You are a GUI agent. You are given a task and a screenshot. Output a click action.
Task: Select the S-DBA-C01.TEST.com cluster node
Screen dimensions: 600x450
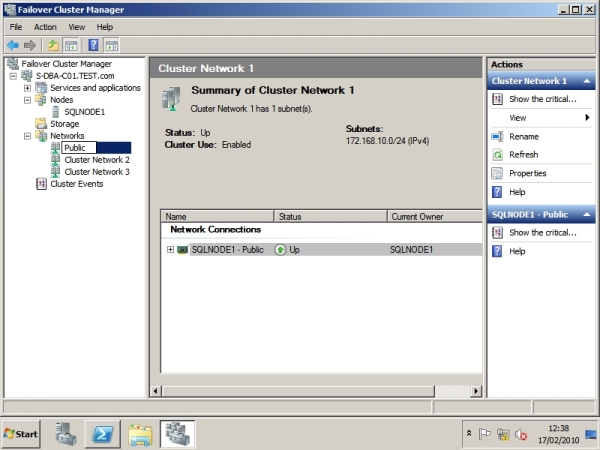(75, 76)
